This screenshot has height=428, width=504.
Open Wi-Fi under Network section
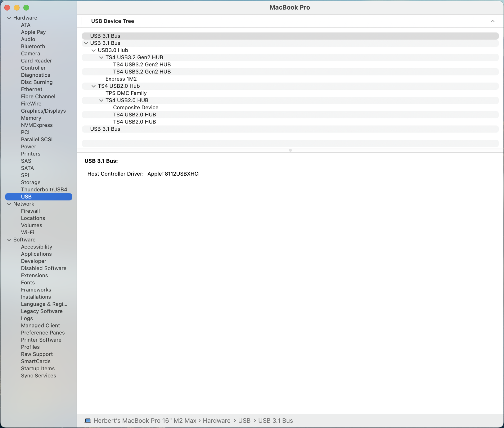27,233
